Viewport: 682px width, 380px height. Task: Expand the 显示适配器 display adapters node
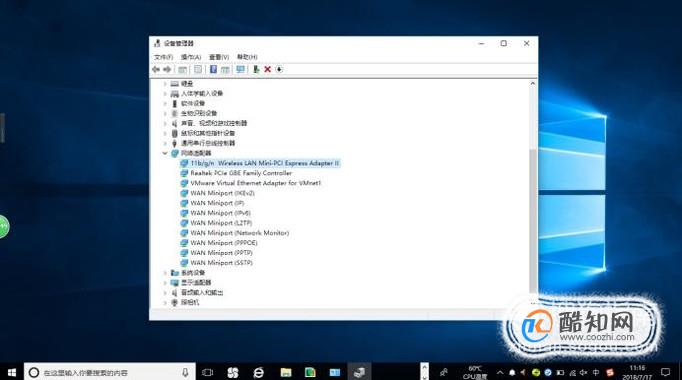pyautogui.click(x=165, y=283)
